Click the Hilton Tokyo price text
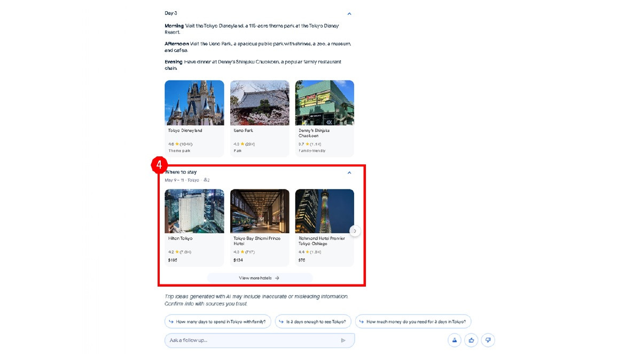Screen dimensions: 625x364 click(173, 260)
